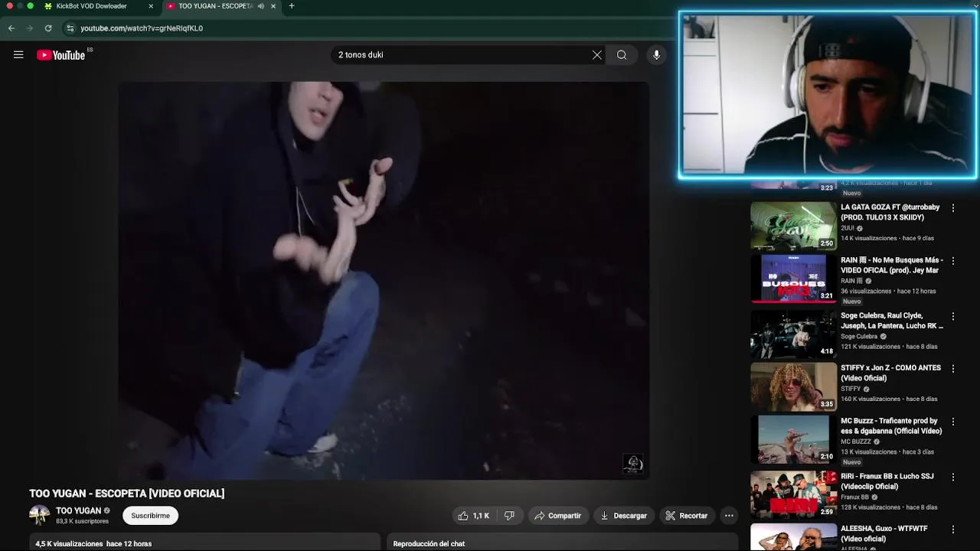This screenshot has height=551, width=980.
Task: Click STIFFY x Jon Z COMO ANTES title
Action: [890, 373]
